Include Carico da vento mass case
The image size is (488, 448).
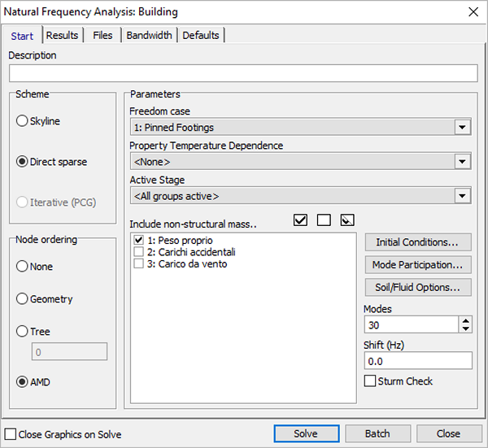(x=139, y=264)
